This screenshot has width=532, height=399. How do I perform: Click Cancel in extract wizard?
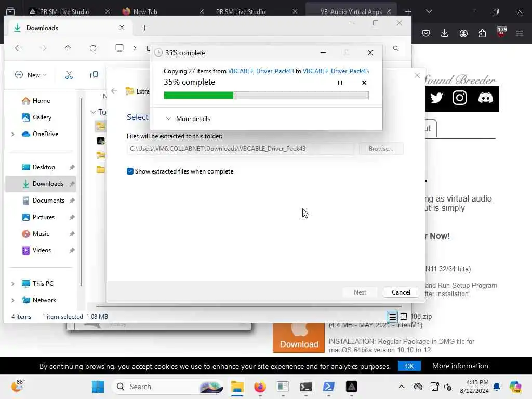pyautogui.click(x=401, y=292)
